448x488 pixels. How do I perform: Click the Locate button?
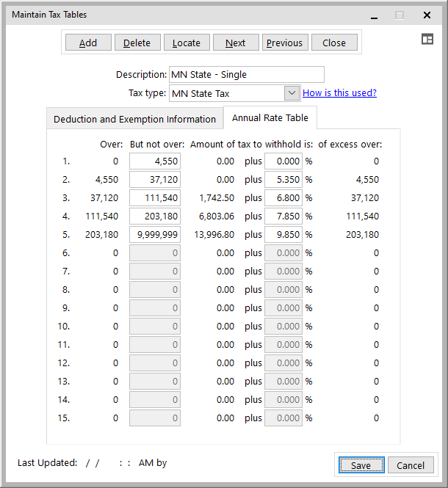tap(187, 43)
